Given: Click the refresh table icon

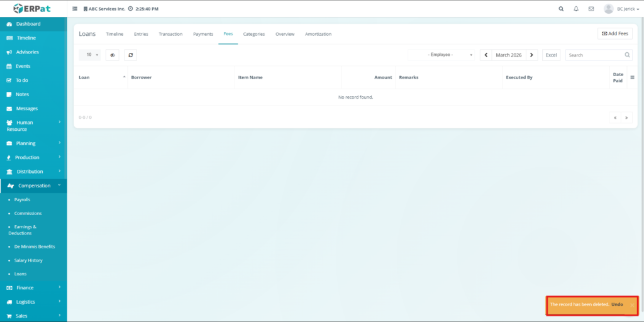Looking at the screenshot, I should 130,55.
